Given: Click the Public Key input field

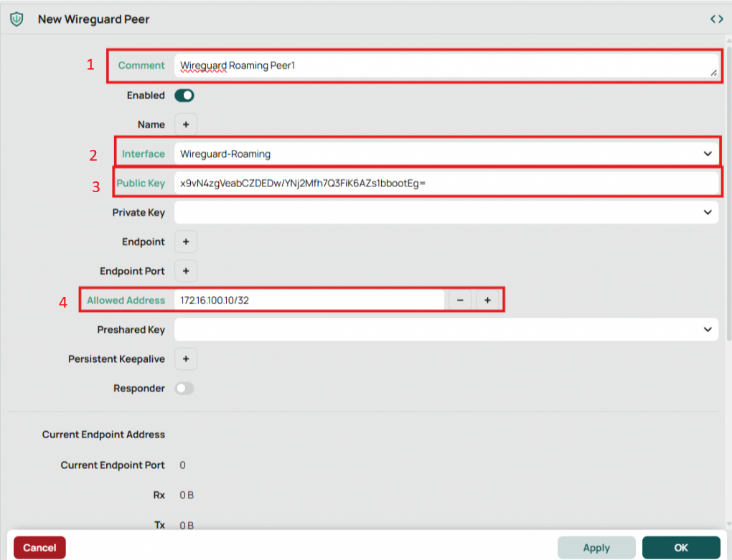Looking at the screenshot, I should pos(446,184).
